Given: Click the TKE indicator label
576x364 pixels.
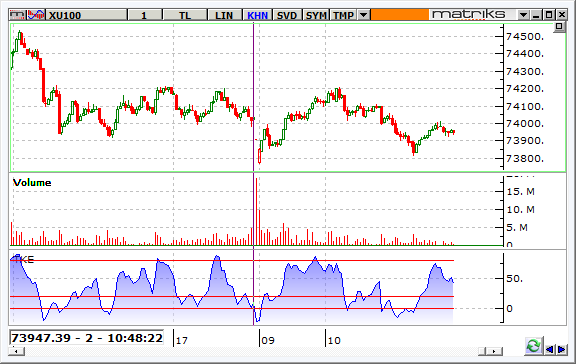Looking at the screenshot, I should tap(23, 259).
